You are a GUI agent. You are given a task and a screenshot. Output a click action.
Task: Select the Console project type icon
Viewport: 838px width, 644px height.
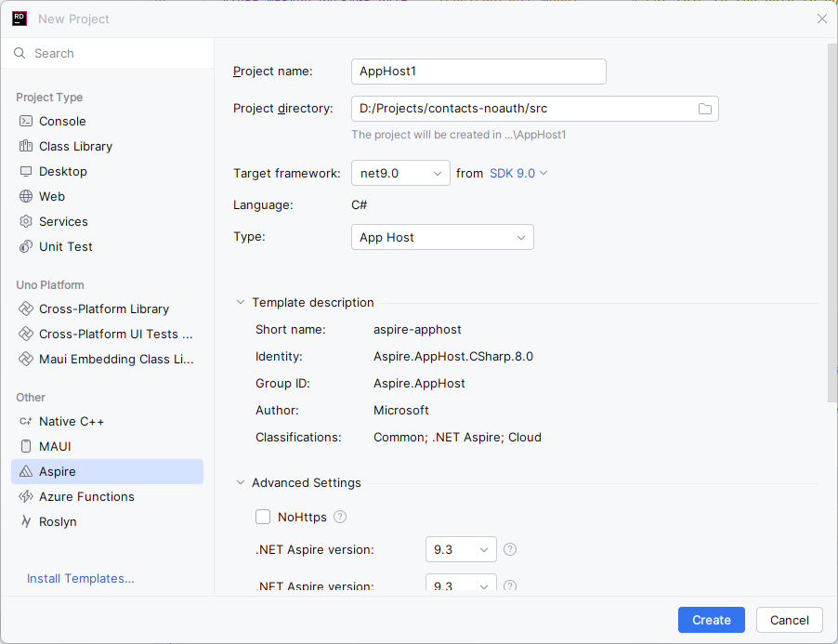tap(26, 121)
